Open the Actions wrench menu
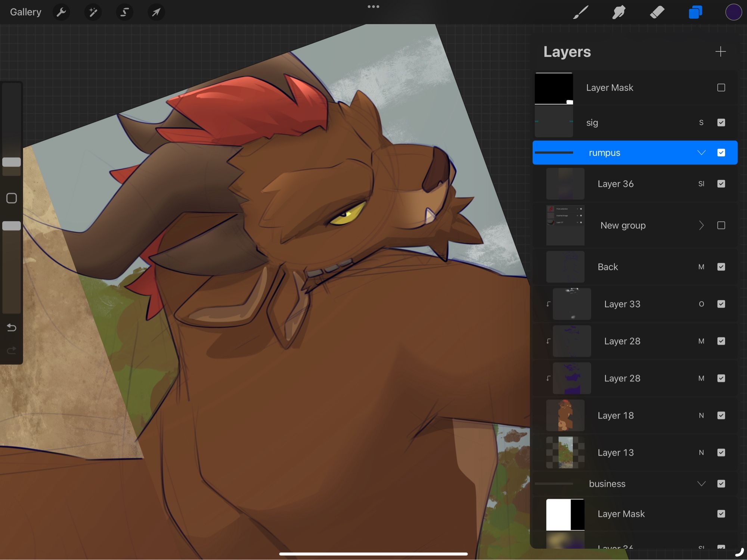Viewport: 747px width, 560px height. coord(61,12)
